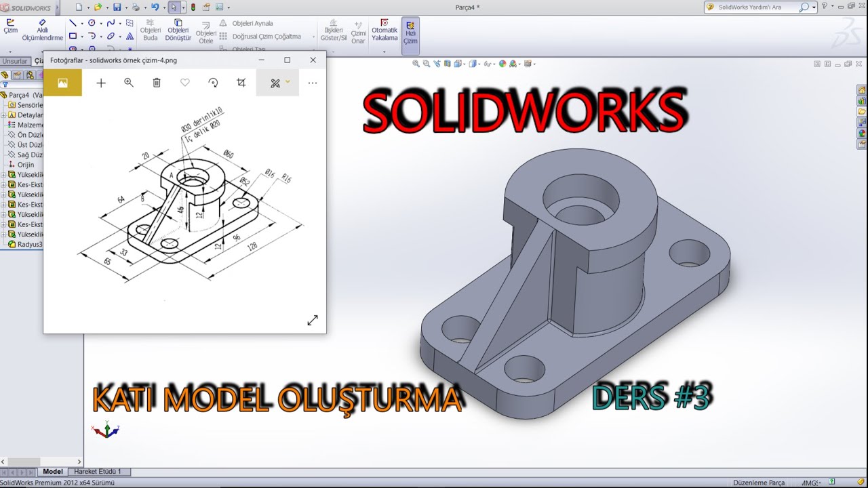
Task: Toggle favorite heart icon in Fotoğraflar
Action: (x=185, y=83)
